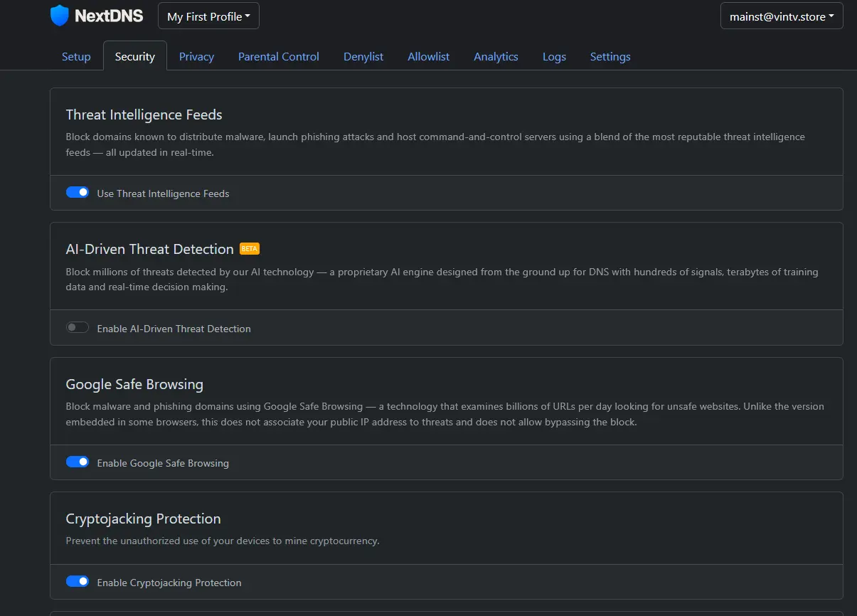857x616 pixels.
Task: Click the BETA badge next to AI-Driven Threat Detection
Action: [250, 249]
